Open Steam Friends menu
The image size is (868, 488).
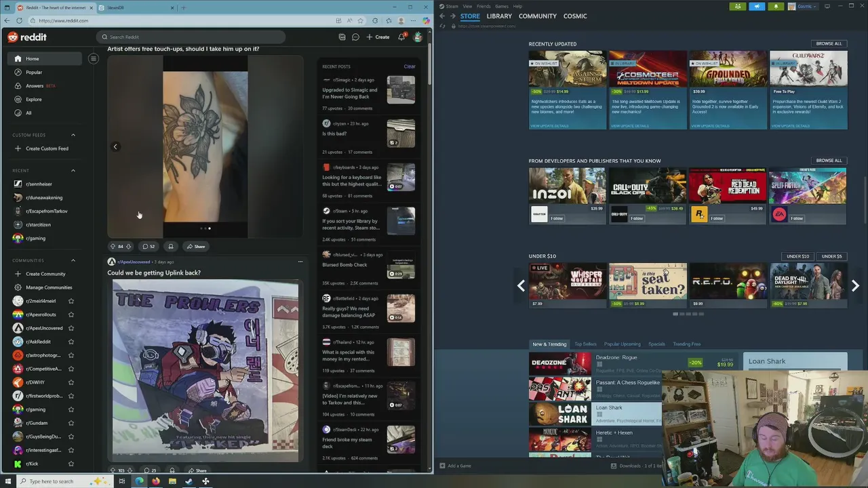tap(484, 6)
